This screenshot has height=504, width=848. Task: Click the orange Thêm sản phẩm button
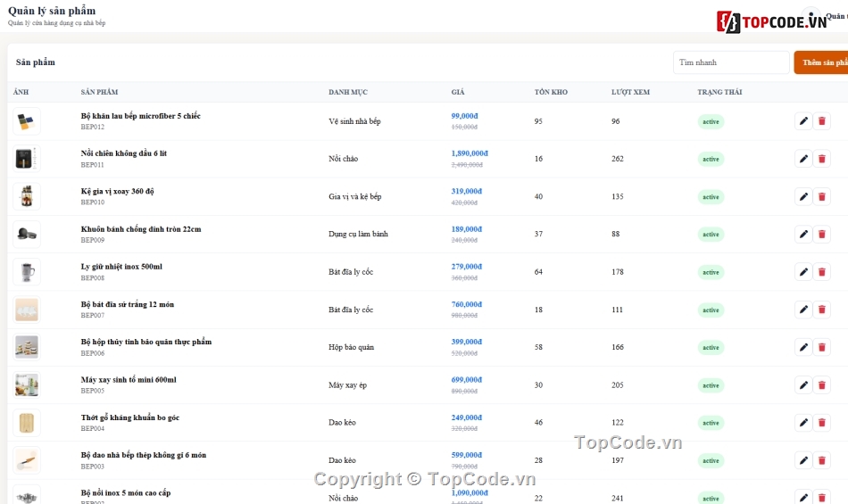pos(821,62)
